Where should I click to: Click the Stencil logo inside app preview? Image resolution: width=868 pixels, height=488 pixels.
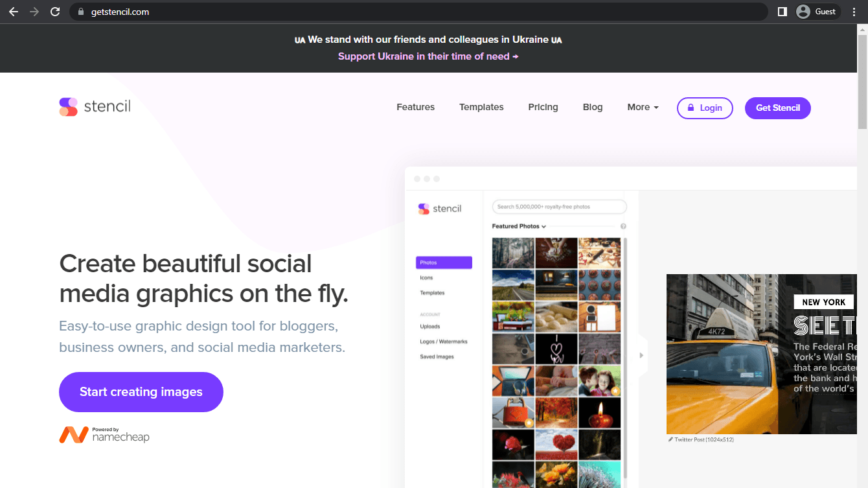[x=440, y=209]
